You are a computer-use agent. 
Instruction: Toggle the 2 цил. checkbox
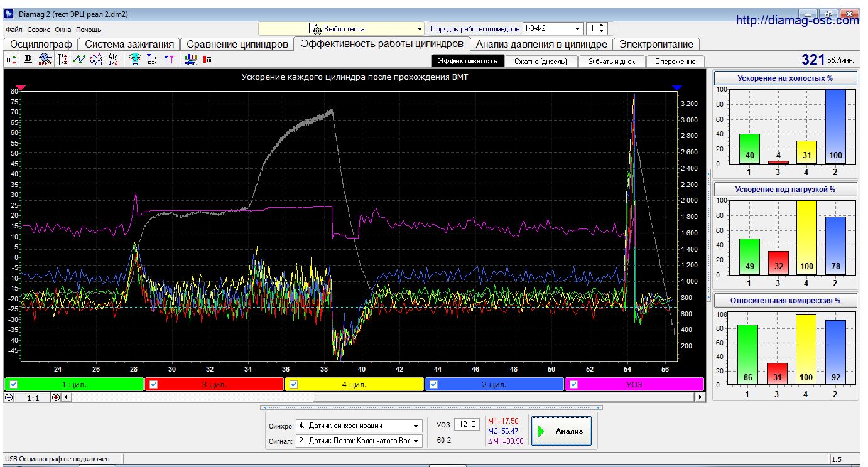tap(433, 384)
